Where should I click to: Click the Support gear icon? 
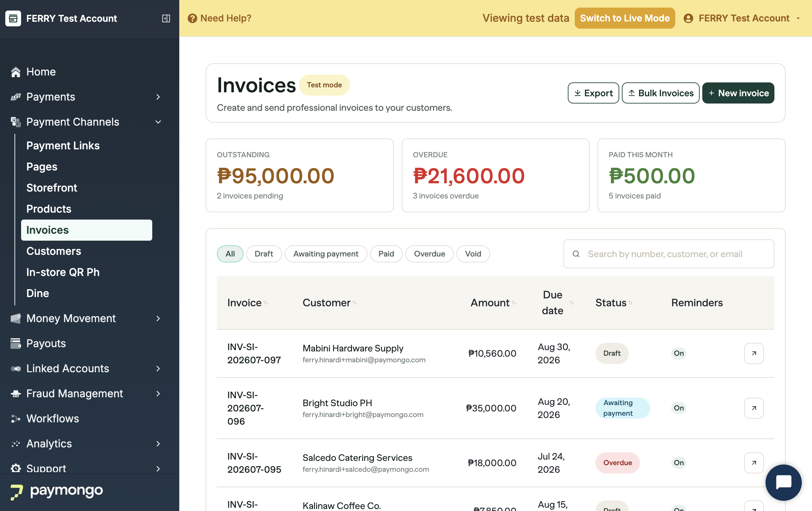pyautogui.click(x=15, y=468)
